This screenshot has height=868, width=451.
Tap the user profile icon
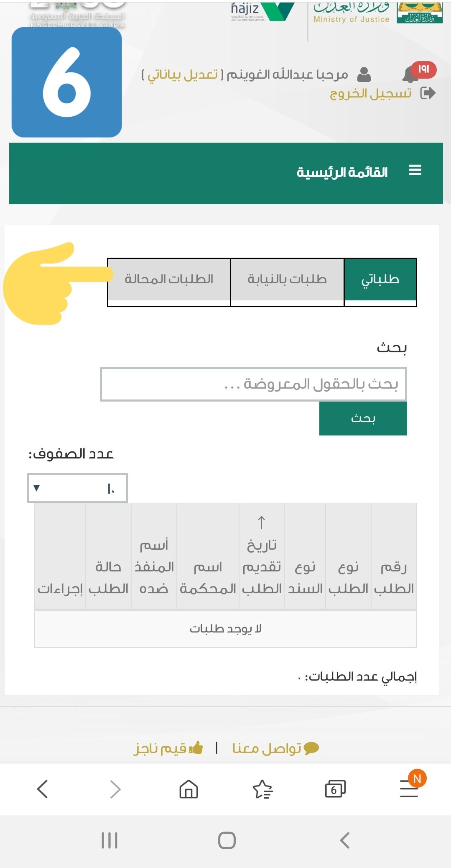pos(364,74)
